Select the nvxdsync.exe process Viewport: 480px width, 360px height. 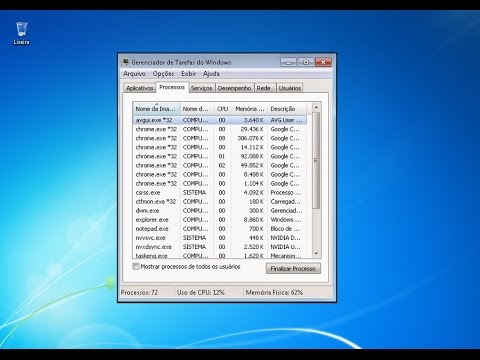[219, 247]
